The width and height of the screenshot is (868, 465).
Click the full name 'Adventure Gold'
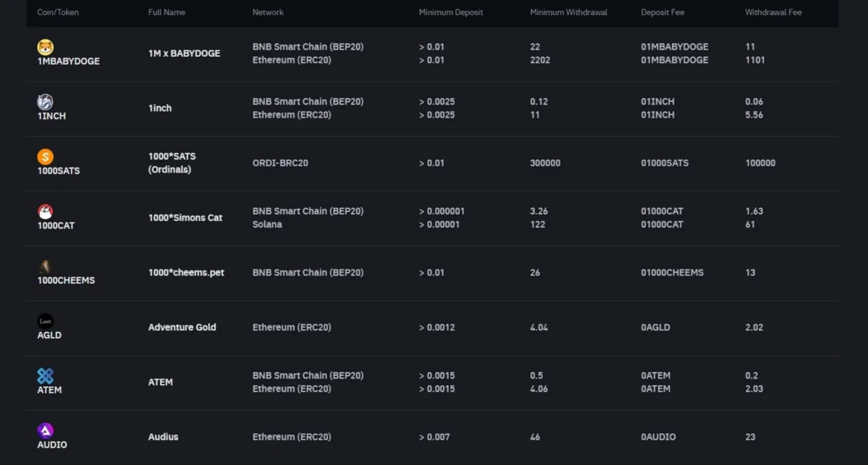tap(182, 327)
